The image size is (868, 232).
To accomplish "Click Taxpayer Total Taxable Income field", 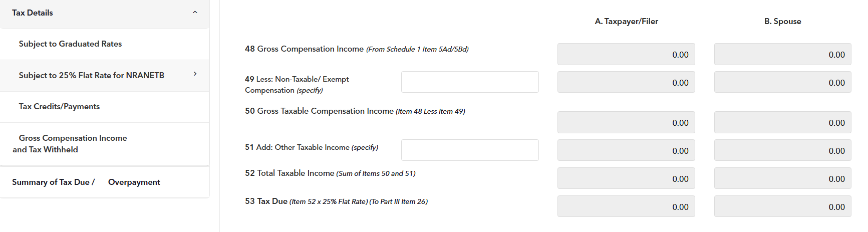I will point(626,179).
